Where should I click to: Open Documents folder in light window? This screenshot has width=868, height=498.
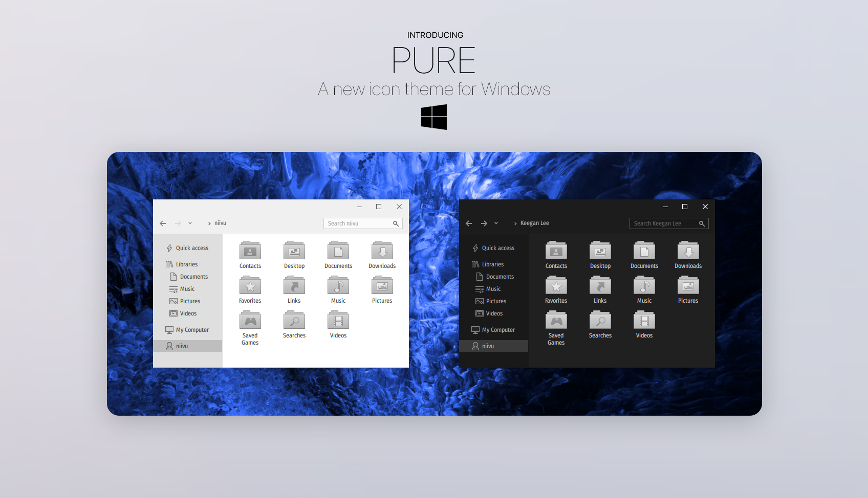coord(338,255)
